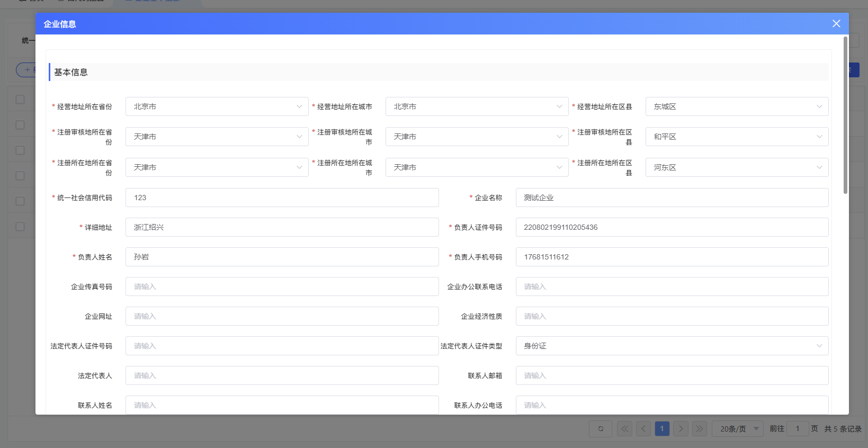Open the 注册审核地所在城市 dropdown
This screenshot has height=448, width=868.
[477, 137]
